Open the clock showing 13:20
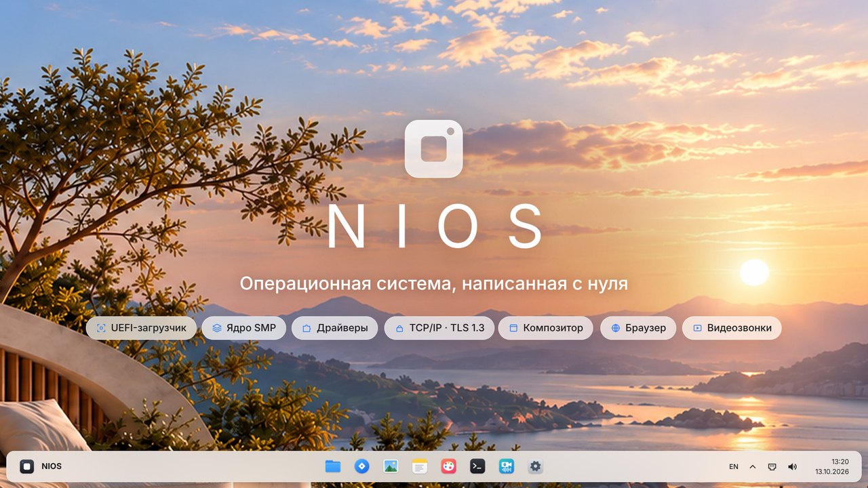Viewport: 868px width, 488px height. tap(840, 462)
